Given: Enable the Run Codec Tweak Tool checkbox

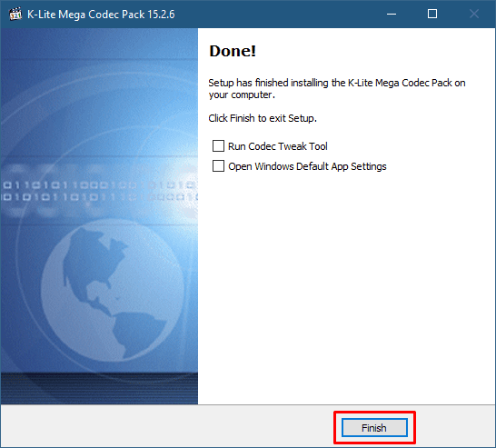Looking at the screenshot, I should 218,146.
